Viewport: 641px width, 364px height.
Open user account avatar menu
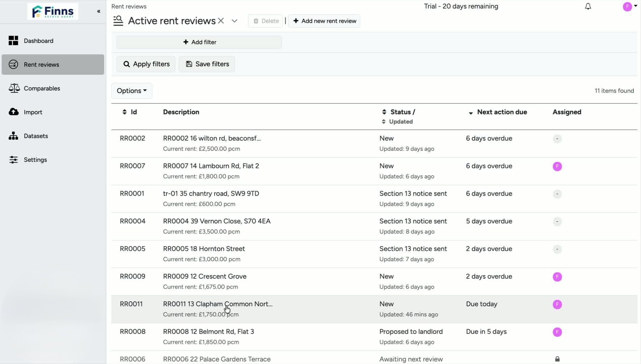[630, 6]
